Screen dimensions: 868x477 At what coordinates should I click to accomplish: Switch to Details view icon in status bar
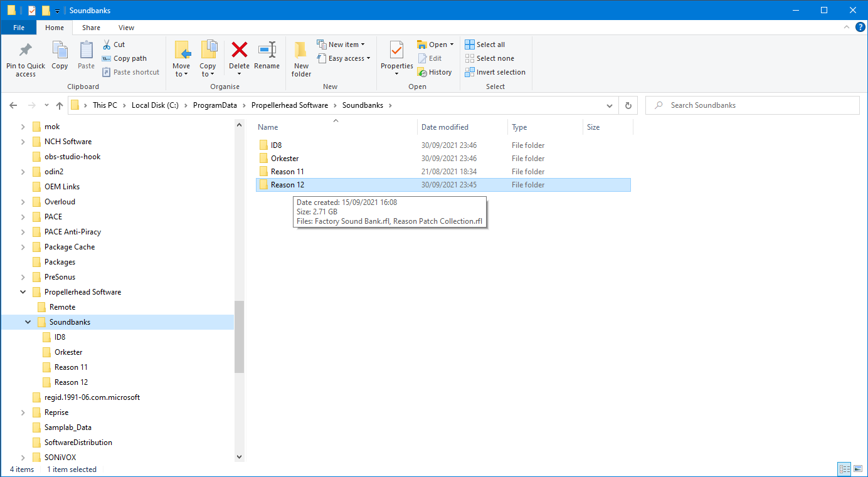pyautogui.click(x=845, y=469)
